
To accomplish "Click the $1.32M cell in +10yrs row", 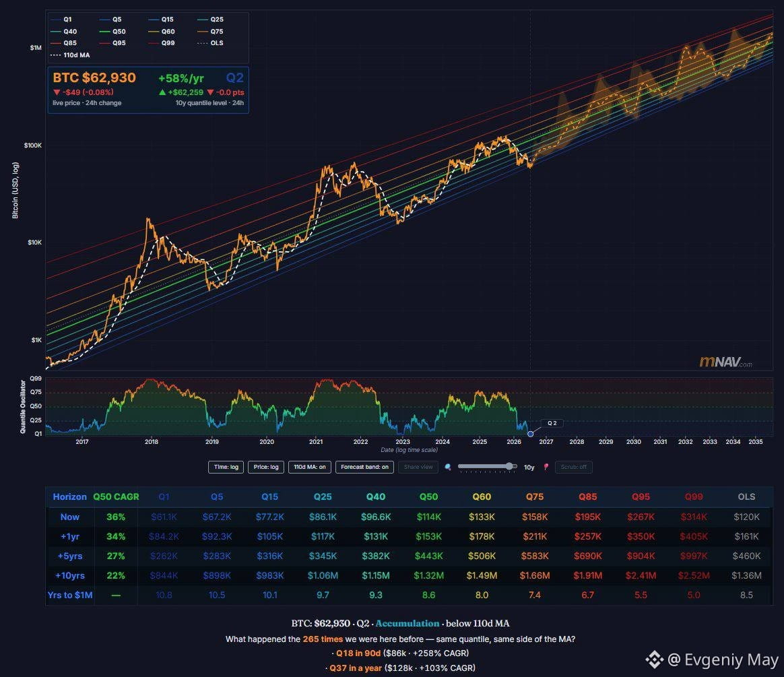I will [x=428, y=575].
